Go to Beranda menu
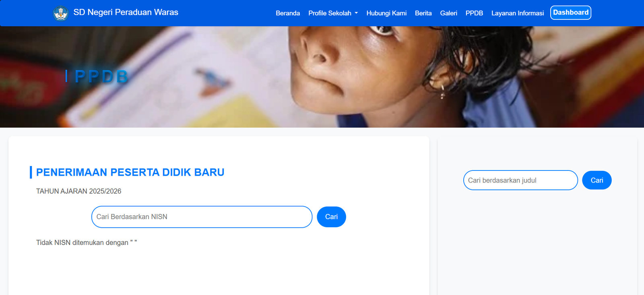The height and width of the screenshot is (295, 644). coord(288,13)
